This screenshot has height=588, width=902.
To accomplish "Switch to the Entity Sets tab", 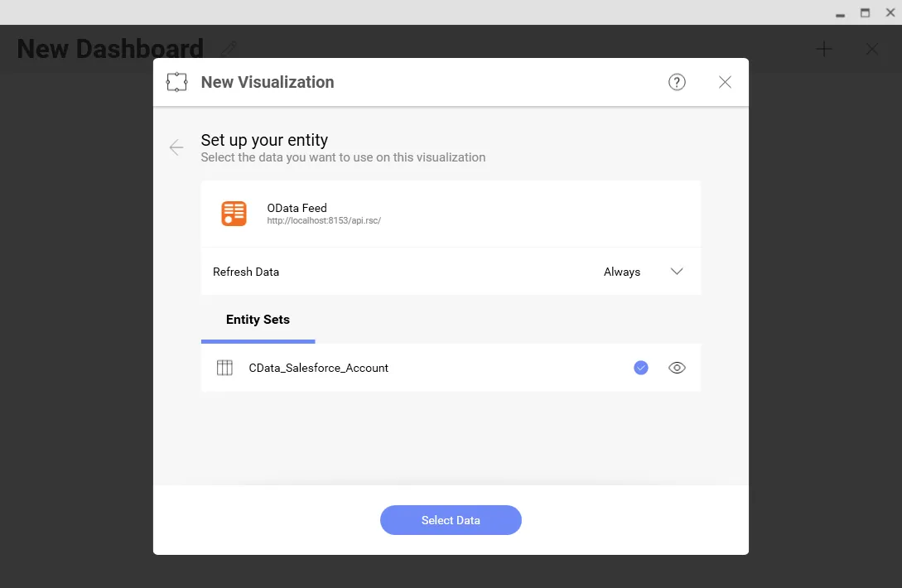I will (258, 320).
